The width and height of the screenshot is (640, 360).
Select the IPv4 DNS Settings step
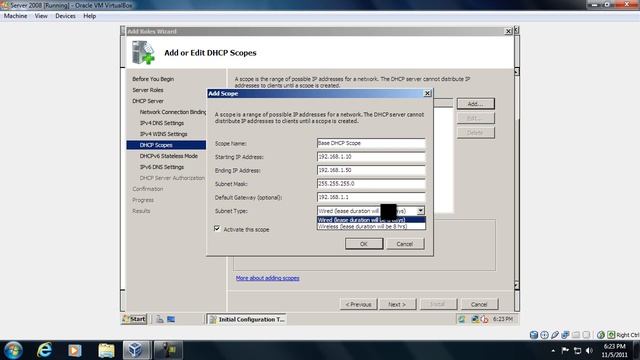(162, 123)
